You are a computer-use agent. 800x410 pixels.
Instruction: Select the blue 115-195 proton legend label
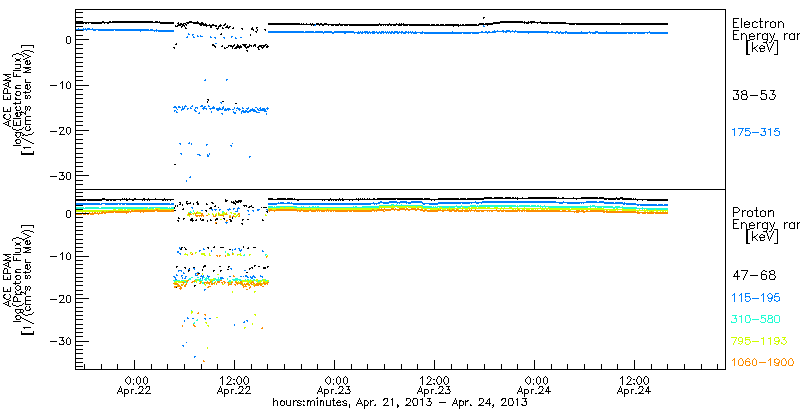(x=756, y=298)
